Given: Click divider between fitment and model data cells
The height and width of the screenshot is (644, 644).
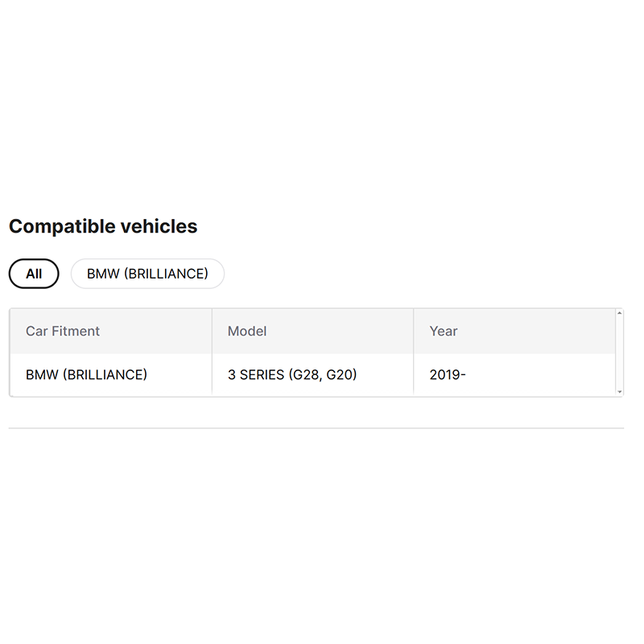Looking at the screenshot, I should point(212,374).
